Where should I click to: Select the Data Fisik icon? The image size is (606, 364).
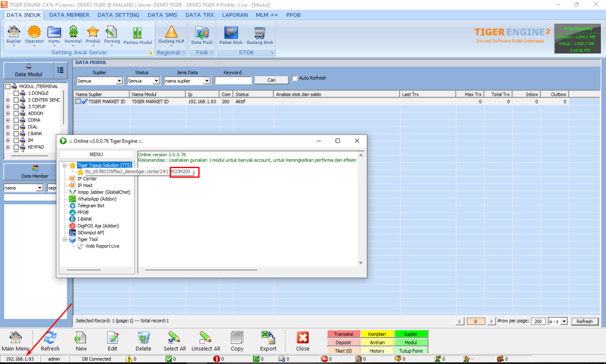202,34
